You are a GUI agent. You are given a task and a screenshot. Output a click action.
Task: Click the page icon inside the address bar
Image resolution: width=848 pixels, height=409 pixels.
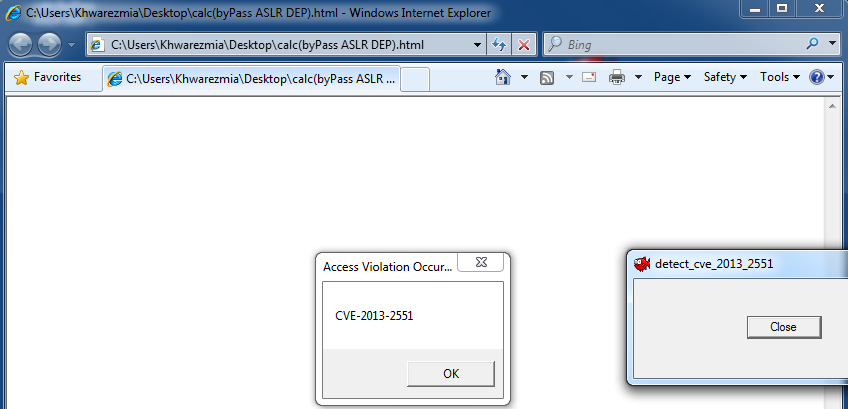click(97, 45)
